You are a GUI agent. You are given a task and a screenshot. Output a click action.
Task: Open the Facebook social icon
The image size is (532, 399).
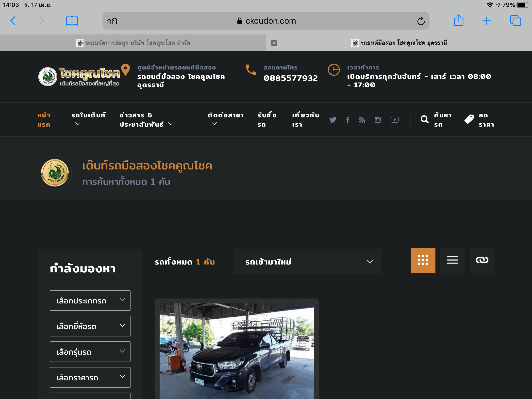click(x=348, y=120)
